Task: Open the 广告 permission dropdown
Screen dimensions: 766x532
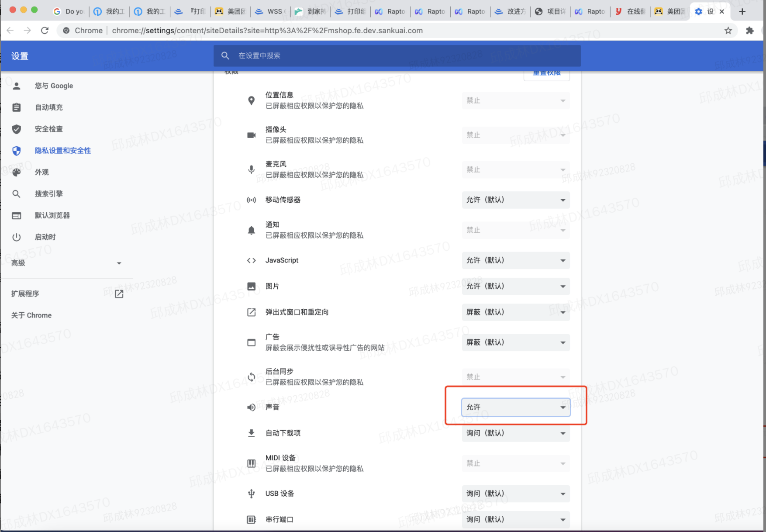Action: coord(515,342)
